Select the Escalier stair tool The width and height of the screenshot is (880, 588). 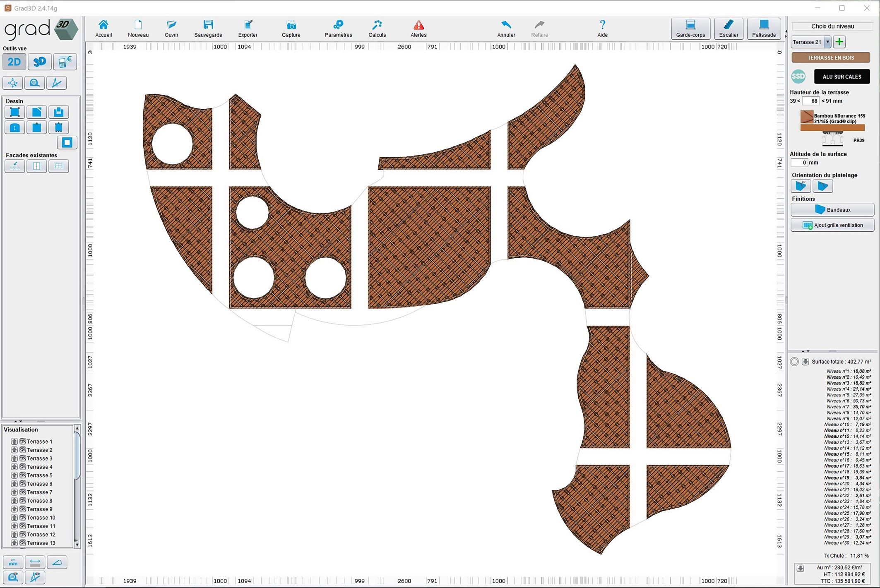click(x=729, y=29)
